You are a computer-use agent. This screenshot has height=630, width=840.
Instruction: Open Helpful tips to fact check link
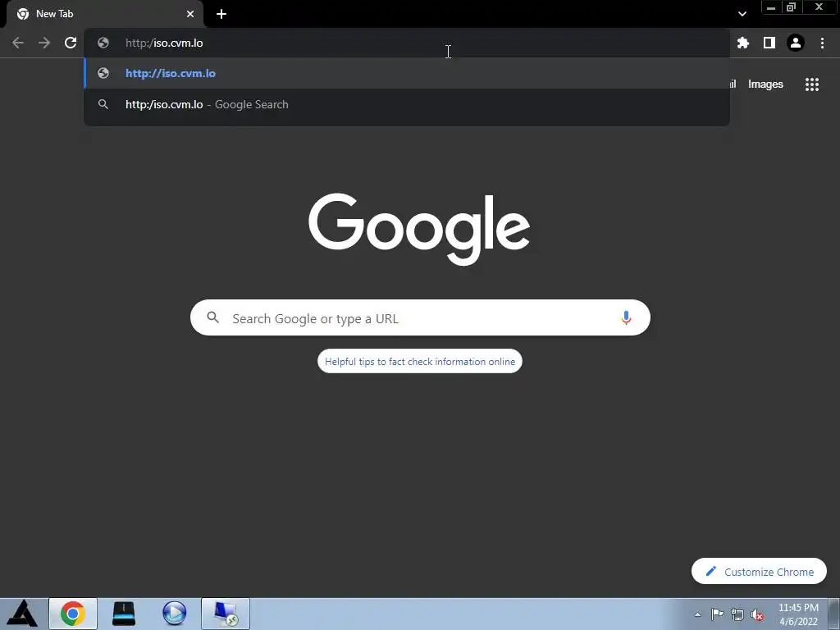click(x=420, y=362)
